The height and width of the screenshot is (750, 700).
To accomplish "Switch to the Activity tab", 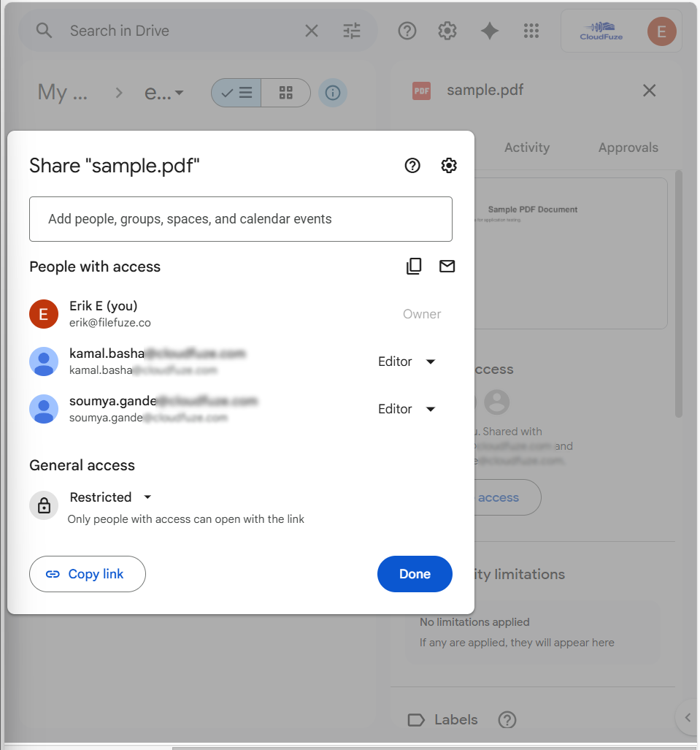I will pyautogui.click(x=527, y=148).
